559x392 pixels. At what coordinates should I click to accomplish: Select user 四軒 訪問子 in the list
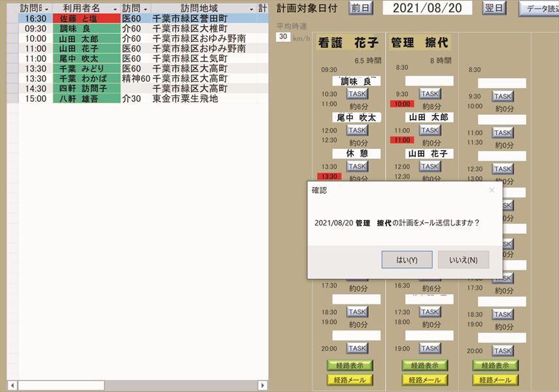pos(87,88)
